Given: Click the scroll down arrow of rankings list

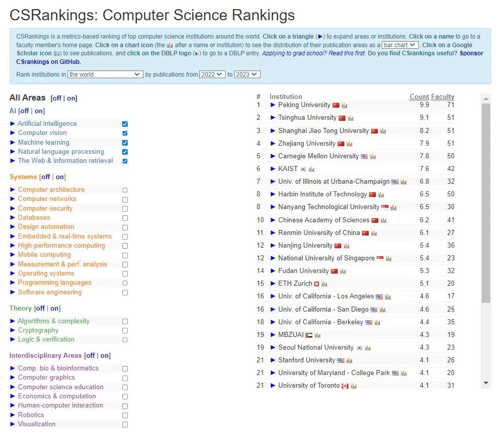Looking at the screenshot, I should pos(486,383).
